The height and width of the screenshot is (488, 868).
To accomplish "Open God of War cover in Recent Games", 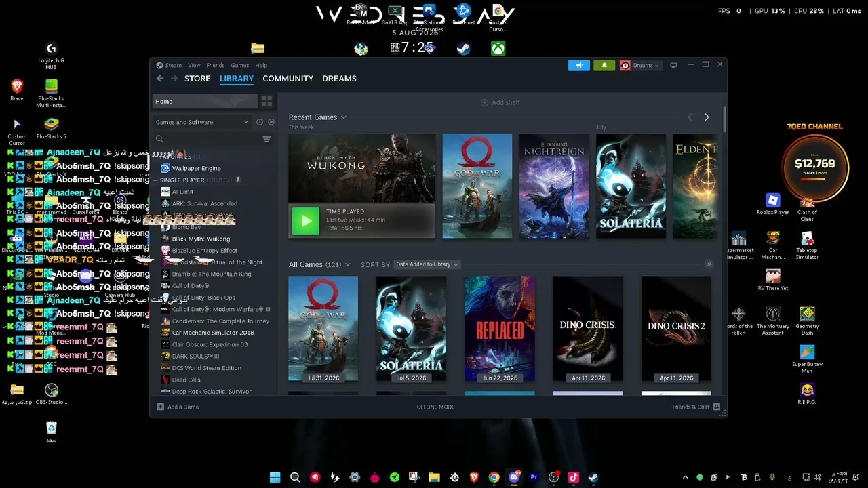I will point(477,186).
